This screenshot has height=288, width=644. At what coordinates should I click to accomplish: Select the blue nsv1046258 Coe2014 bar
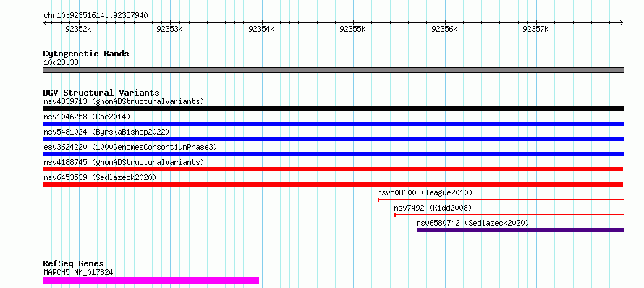(x=333, y=124)
